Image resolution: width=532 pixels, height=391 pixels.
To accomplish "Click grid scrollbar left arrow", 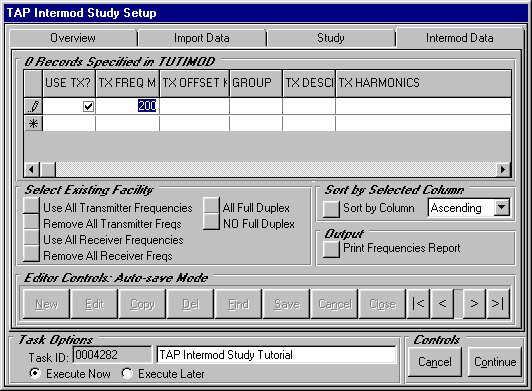I will click(x=32, y=169).
